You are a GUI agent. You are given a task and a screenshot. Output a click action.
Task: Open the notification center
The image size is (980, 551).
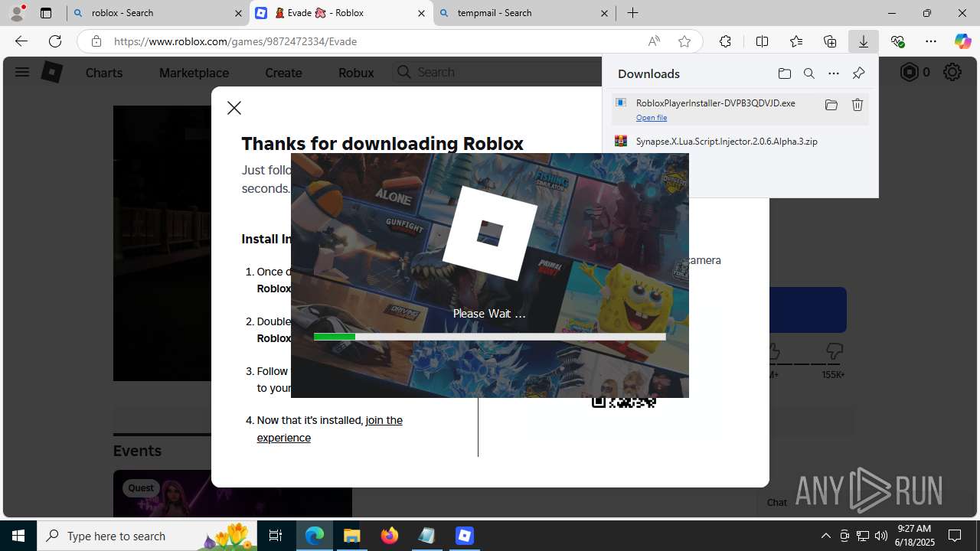pos(955,536)
